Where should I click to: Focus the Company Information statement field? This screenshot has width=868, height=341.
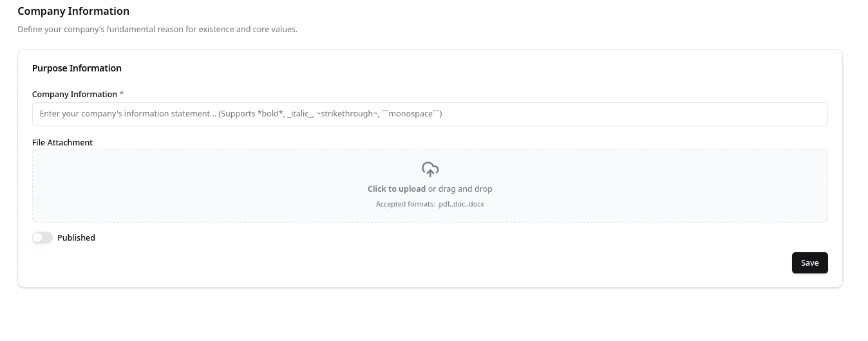click(429, 114)
